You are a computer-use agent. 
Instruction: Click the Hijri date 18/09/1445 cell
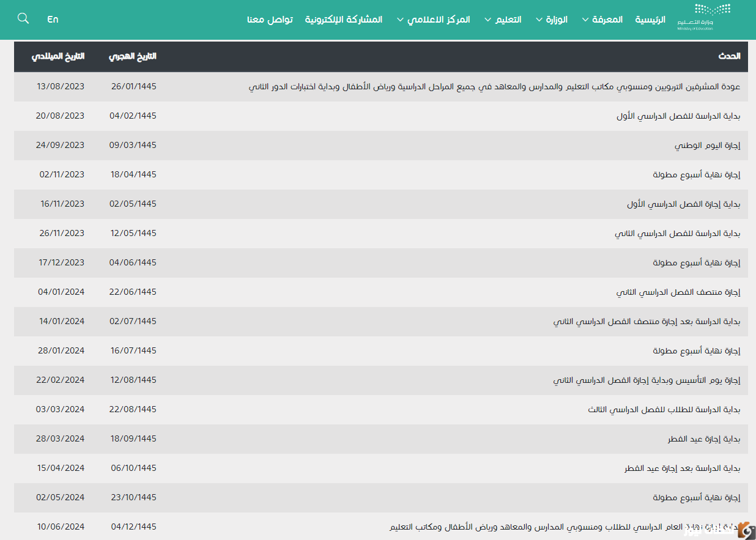click(133, 438)
